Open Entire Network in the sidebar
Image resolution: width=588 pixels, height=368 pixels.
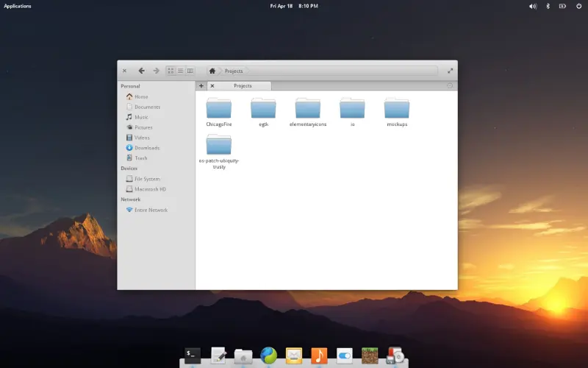click(x=147, y=210)
